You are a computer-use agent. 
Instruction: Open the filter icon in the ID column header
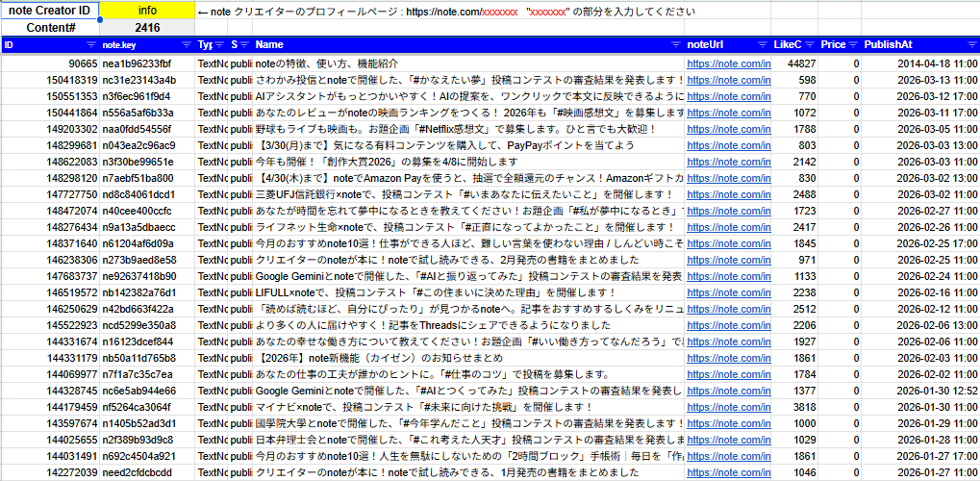pyautogui.click(x=91, y=45)
